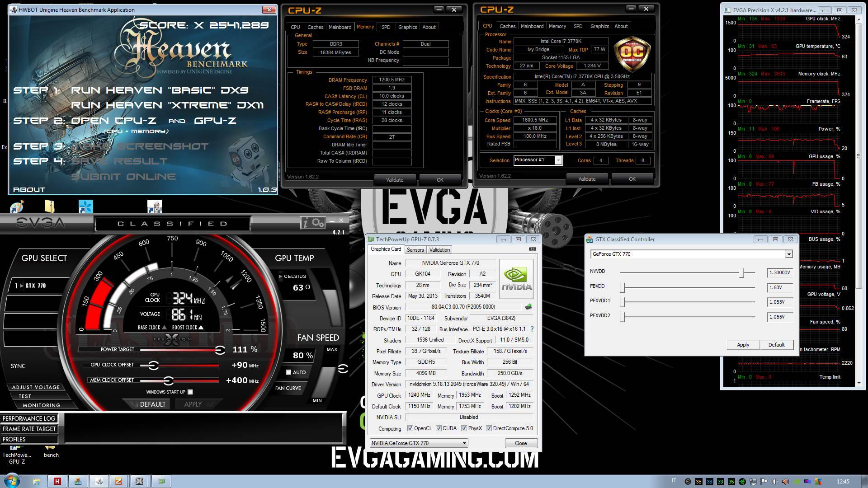Open the zipped folder desktop icon

50,206
